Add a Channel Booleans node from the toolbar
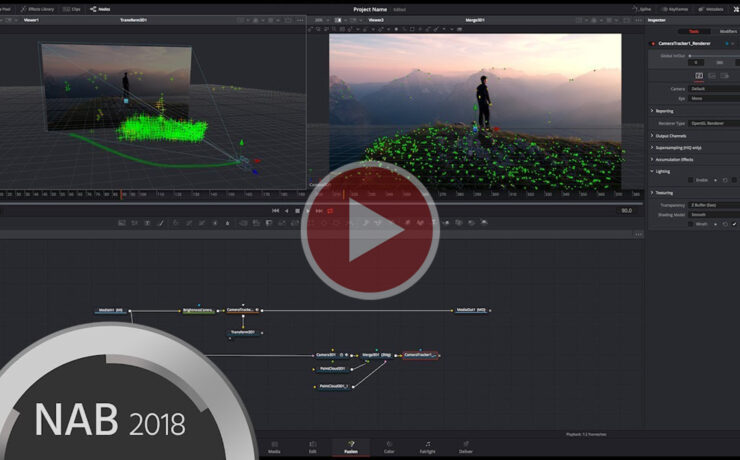This screenshot has height=460, width=740. pyautogui.click(x=256, y=223)
